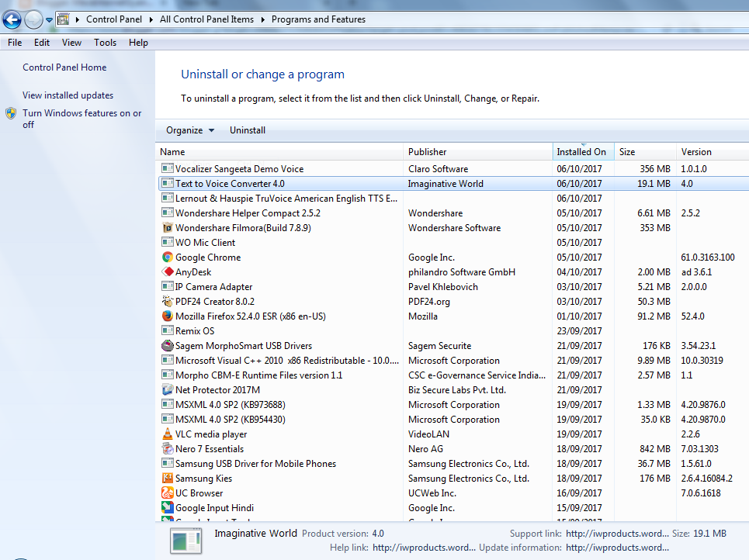Select the Samsung Kies icon
This screenshot has height=560, width=749.
click(x=167, y=479)
